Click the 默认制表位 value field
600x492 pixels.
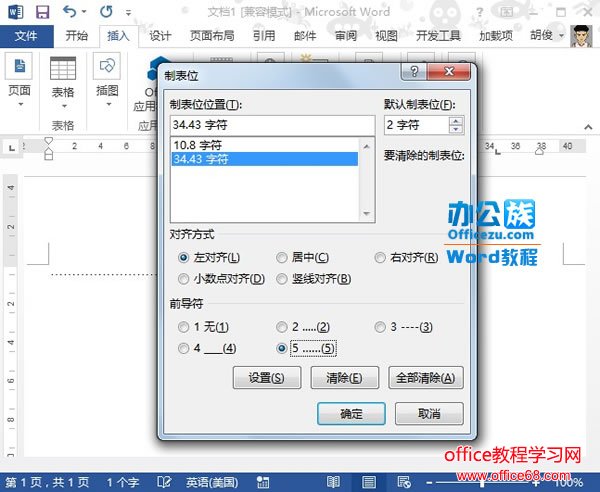pos(416,125)
